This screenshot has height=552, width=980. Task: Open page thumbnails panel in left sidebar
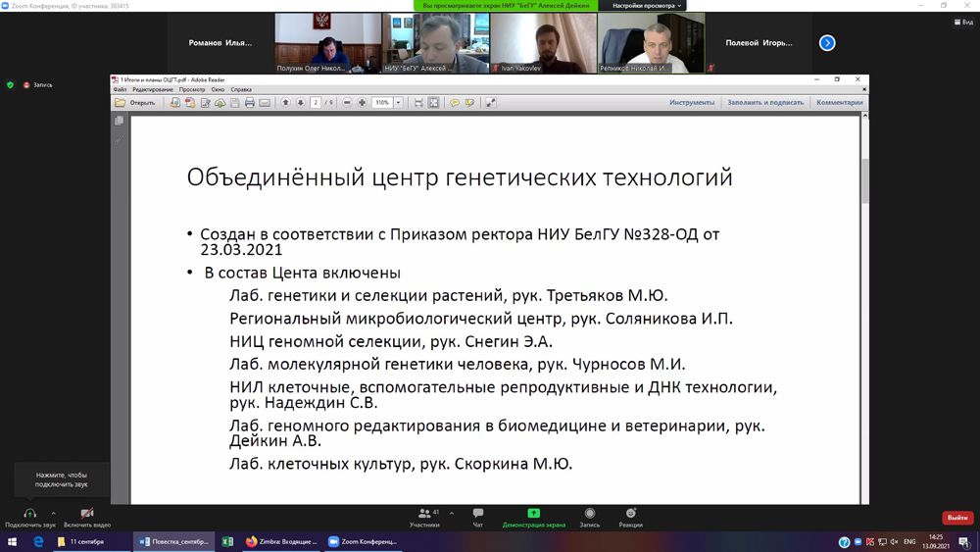120,121
